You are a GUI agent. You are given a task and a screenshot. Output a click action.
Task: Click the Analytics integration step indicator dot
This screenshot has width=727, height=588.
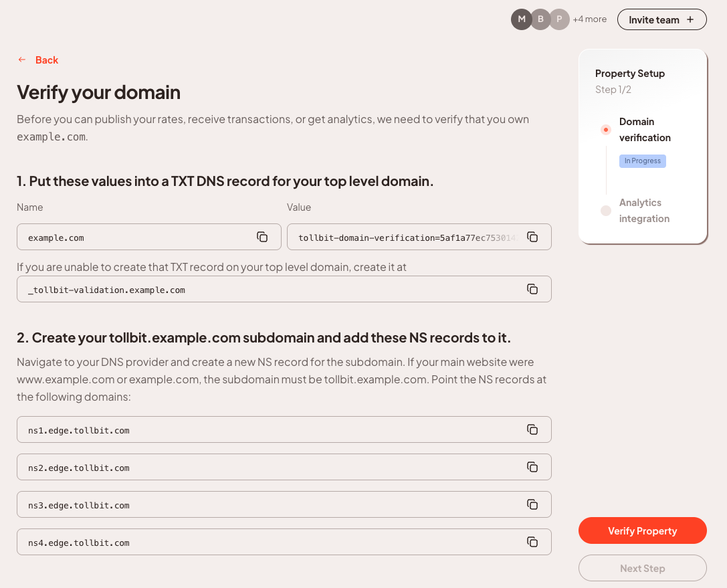point(605,211)
